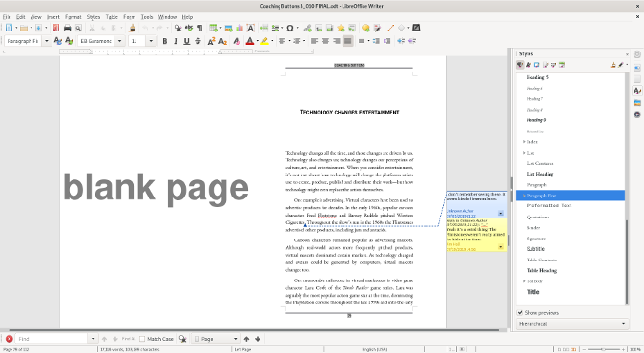This screenshot has width=644, height=353.
Task: Click the Insert Text Box icon
Action: tap(251, 28)
